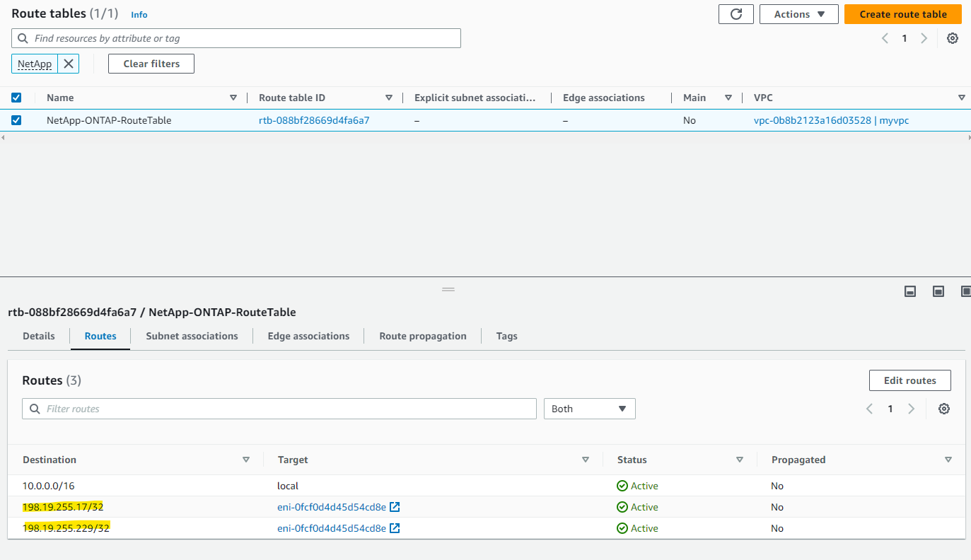Go to previous routes page
Image resolution: width=971 pixels, height=560 pixels.
click(x=870, y=409)
